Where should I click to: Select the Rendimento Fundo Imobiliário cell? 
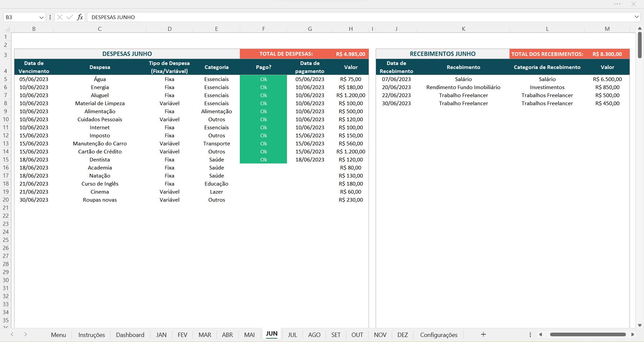(x=464, y=87)
